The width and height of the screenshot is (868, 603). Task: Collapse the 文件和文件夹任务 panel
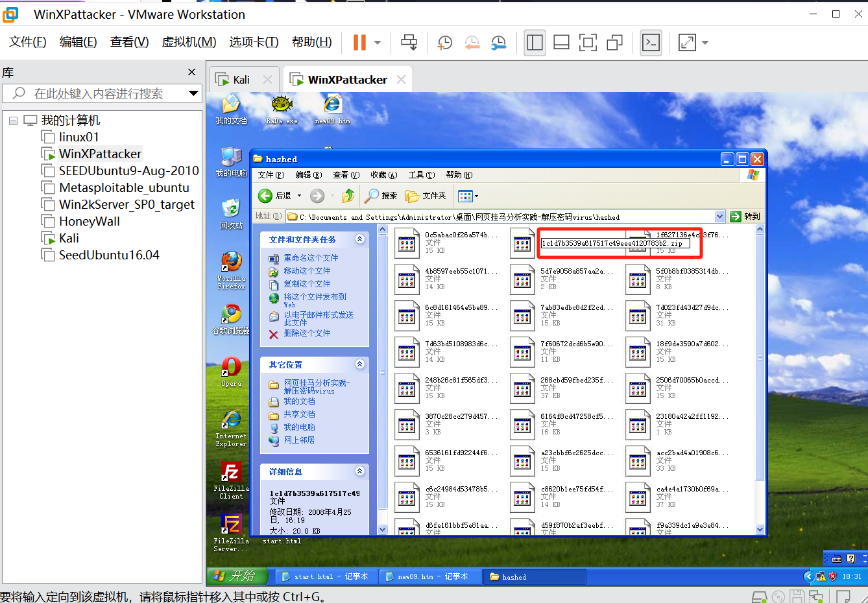[360, 239]
